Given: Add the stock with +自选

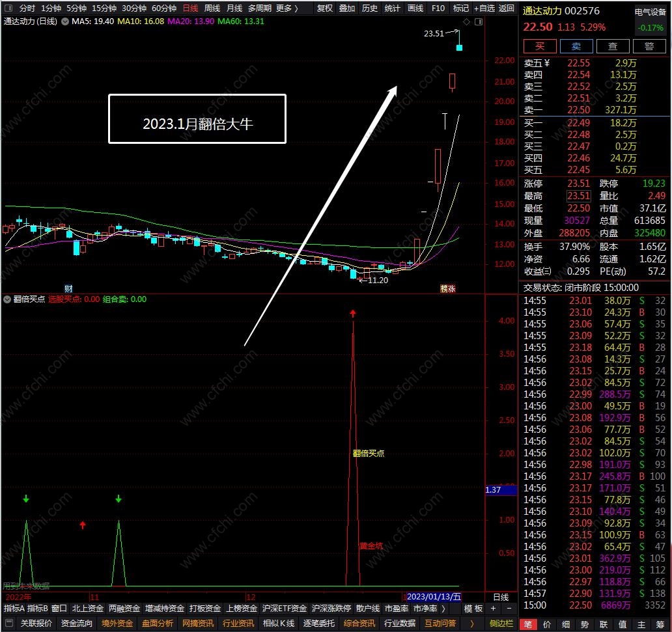Looking at the screenshot, I should (x=484, y=8).
